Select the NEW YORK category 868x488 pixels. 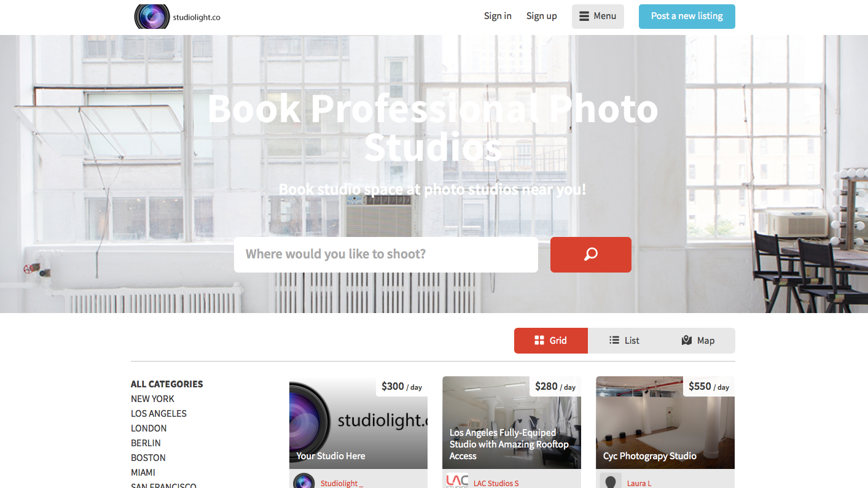pos(152,399)
